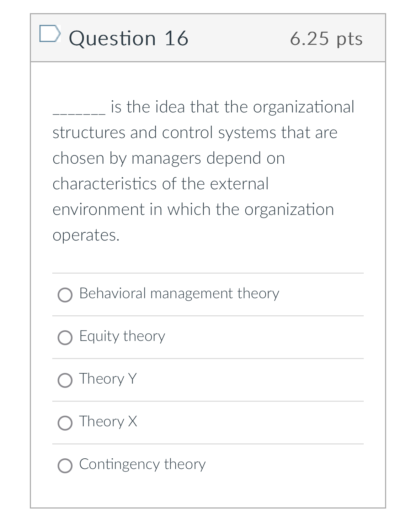The width and height of the screenshot is (416, 532).
Task: Click the radio circle next to Contingency theory
Action: click(66, 465)
